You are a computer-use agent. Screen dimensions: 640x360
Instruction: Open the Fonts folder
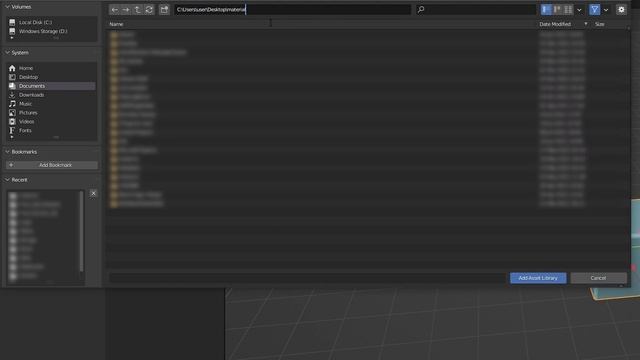point(51,131)
